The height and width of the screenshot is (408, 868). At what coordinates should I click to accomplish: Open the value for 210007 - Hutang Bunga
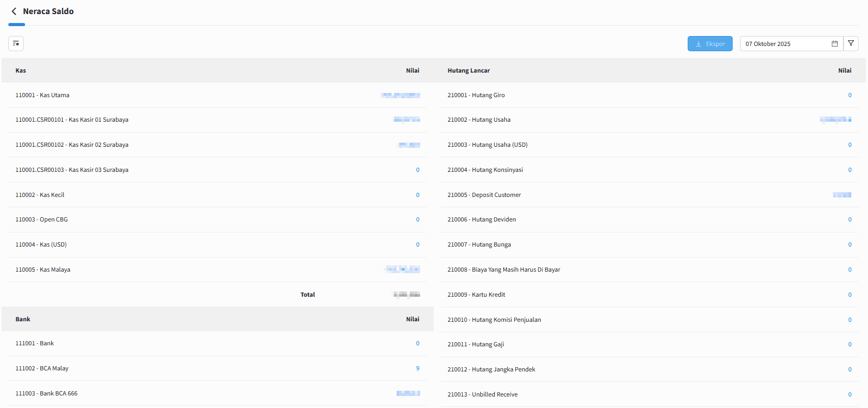[x=850, y=244]
